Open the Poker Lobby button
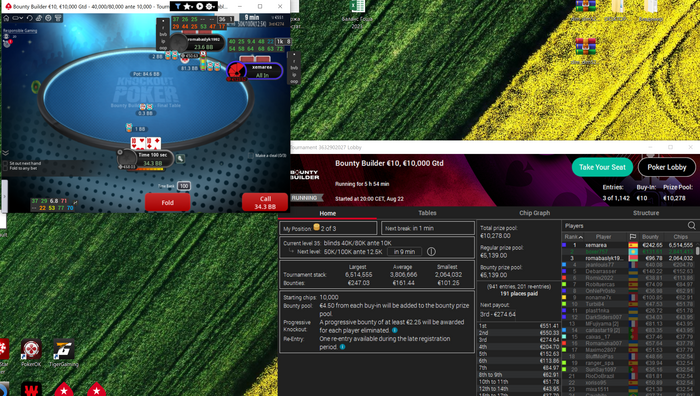The width and height of the screenshot is (700, 396). 667,167
